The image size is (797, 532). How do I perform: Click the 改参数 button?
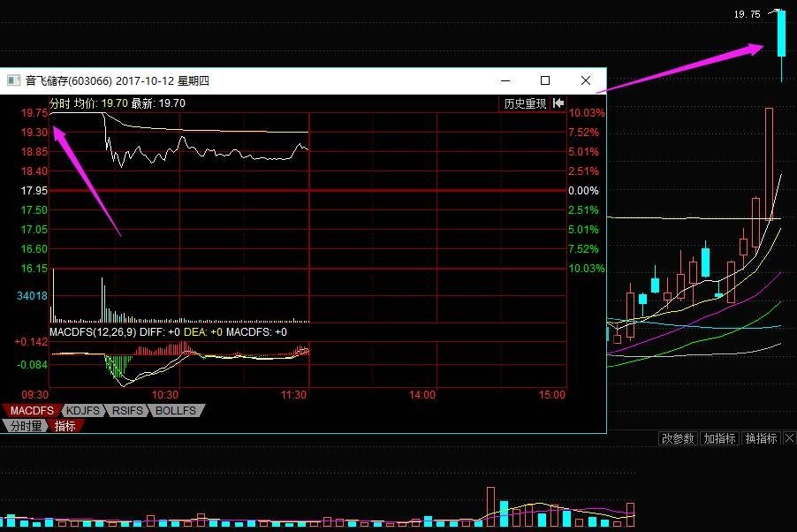point(679,438)
